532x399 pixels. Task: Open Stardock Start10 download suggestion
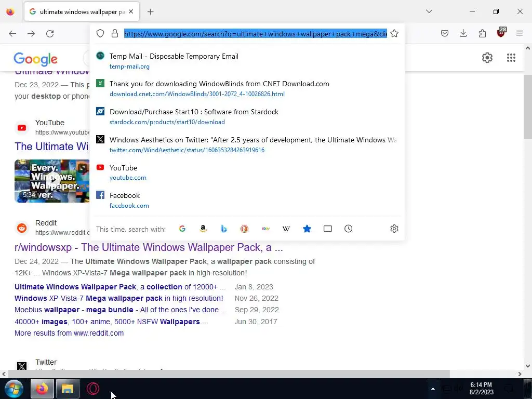[247, 117]
